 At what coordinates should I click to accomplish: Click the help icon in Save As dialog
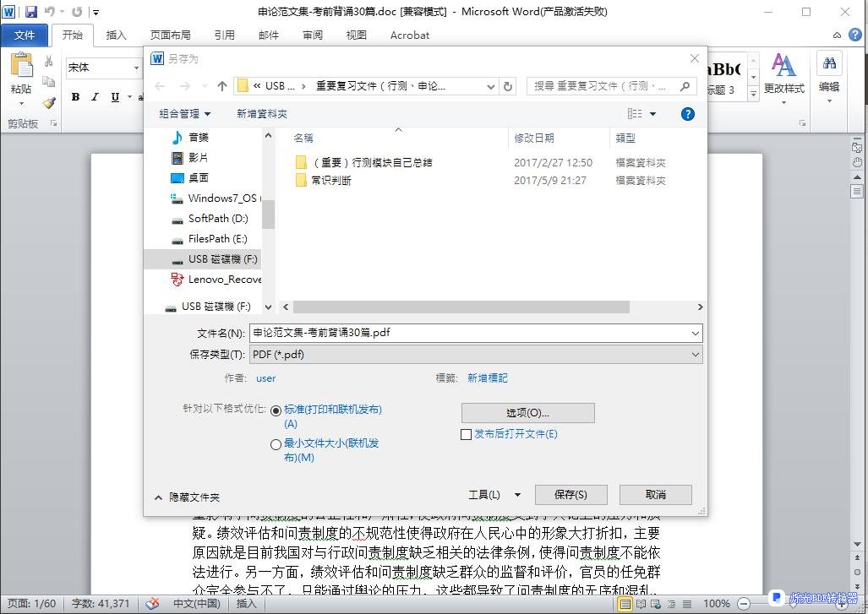688,114
